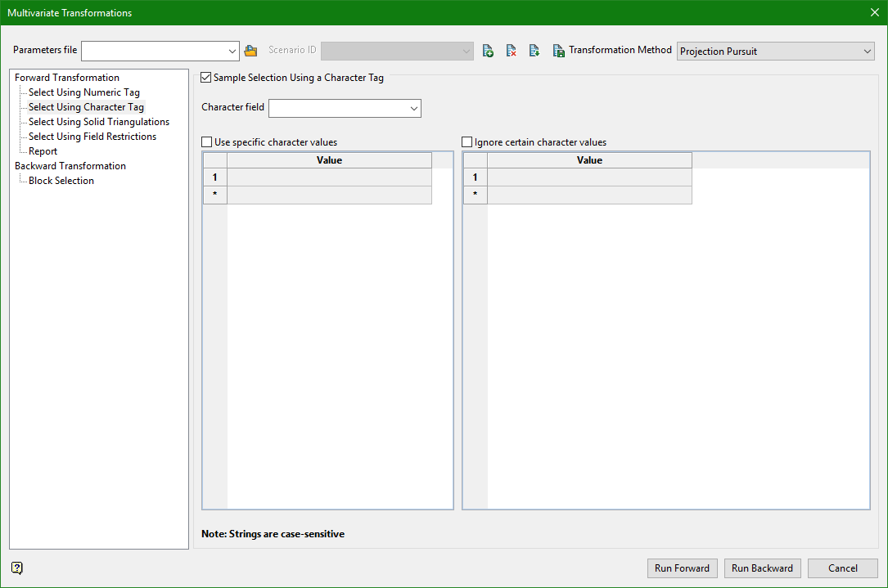Image resolution: width=888 pixels, height=588 pixels.
Task: Click the delete scenario icon
Action: [511, 51]
